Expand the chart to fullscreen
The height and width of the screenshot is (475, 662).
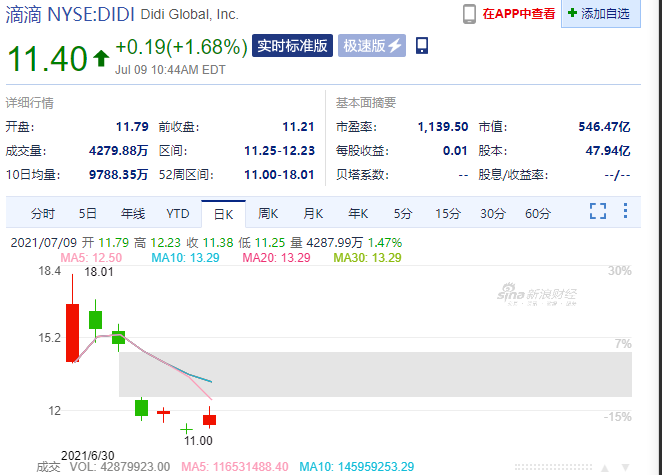(x=598, y=211)
